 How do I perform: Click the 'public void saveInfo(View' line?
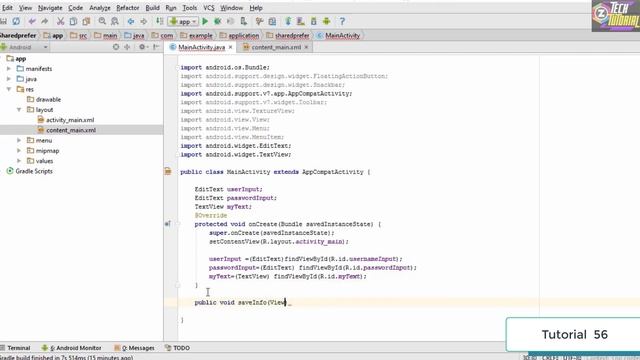[x=241, y=302]
